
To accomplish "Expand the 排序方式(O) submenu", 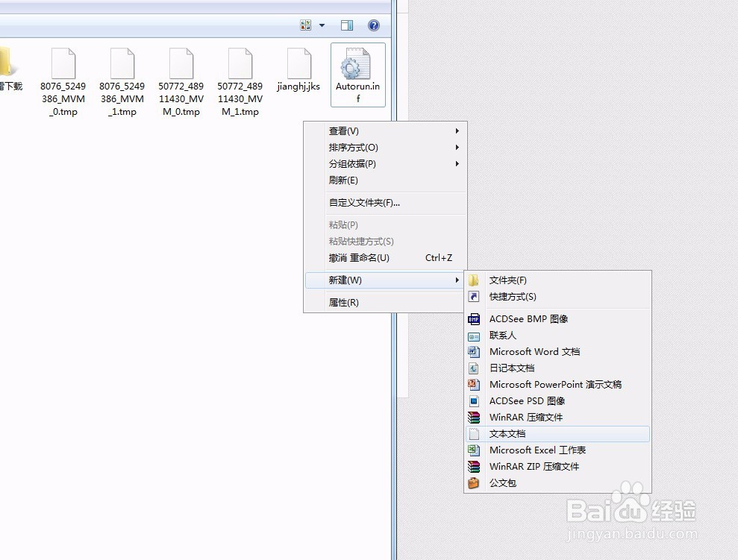I will click(385, 147).
